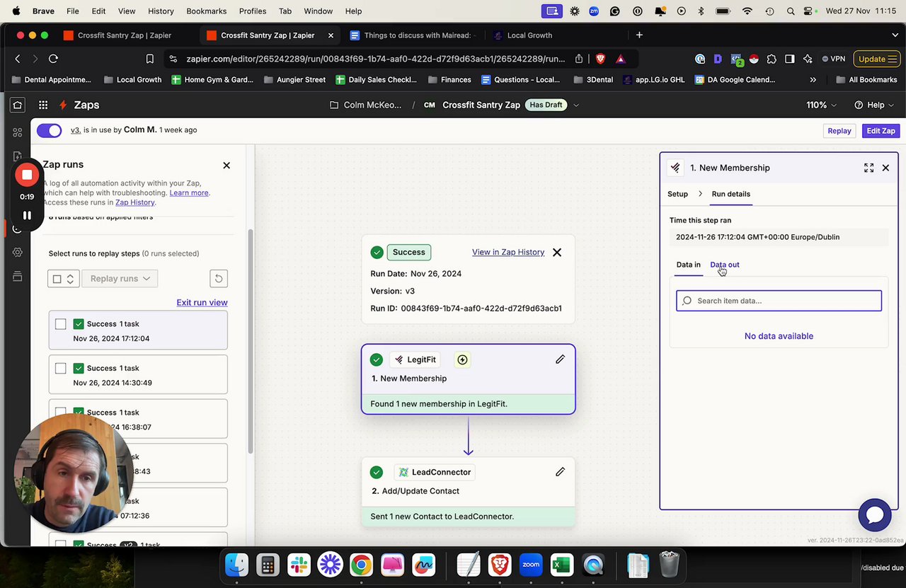Open the chat support bubble
This screenshot has height=588, width=906.
pos(875,514)
